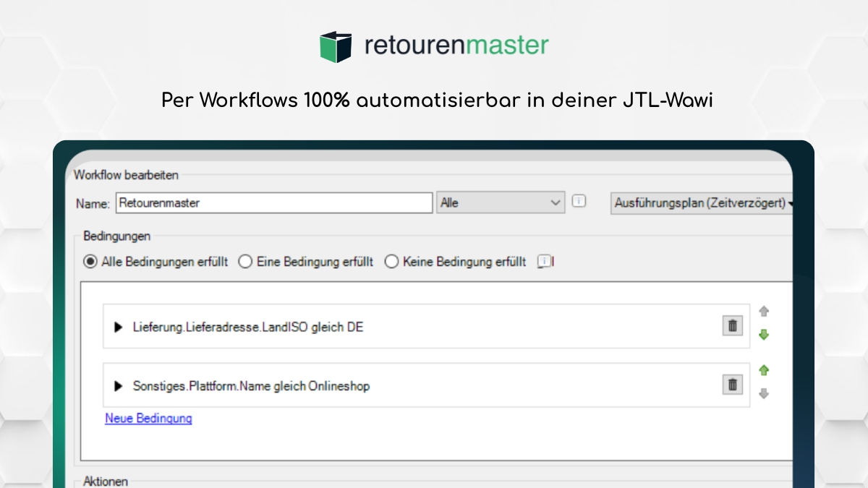
Task: Move the LandISO condition down with the green arrow
Action: (x=764, y=335)
